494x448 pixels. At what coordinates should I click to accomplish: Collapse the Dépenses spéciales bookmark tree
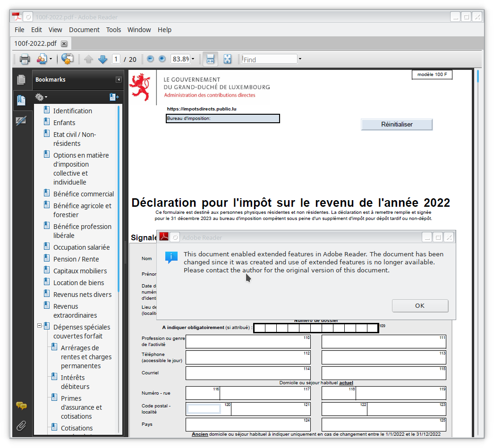tap(40, 326)
